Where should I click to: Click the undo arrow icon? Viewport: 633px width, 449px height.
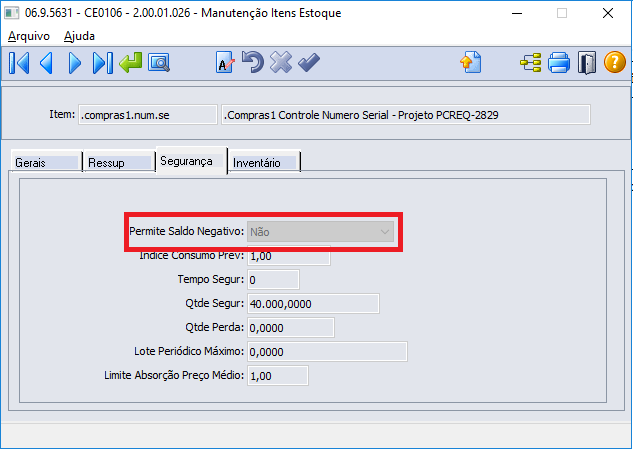(x=253, y=62)
